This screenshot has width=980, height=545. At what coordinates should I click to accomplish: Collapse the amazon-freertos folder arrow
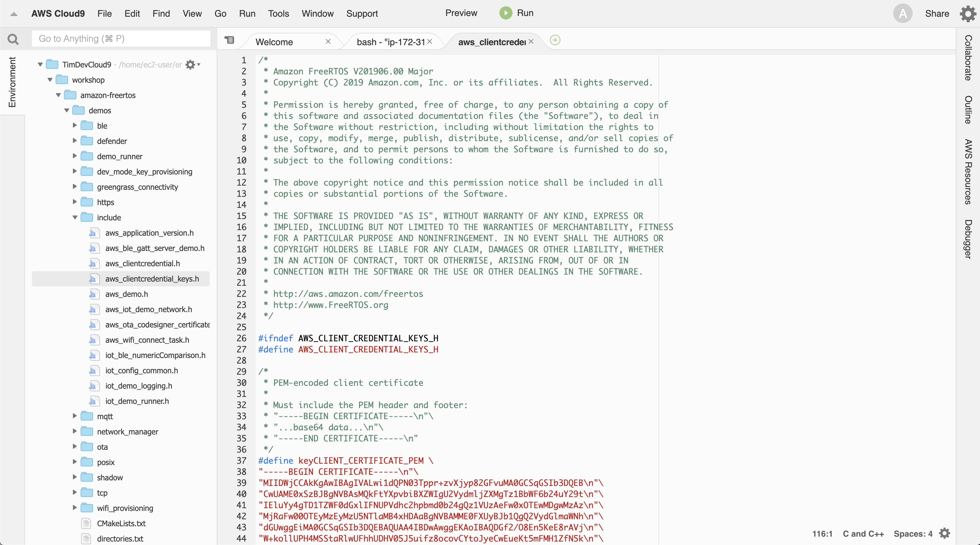coord(58,95)
